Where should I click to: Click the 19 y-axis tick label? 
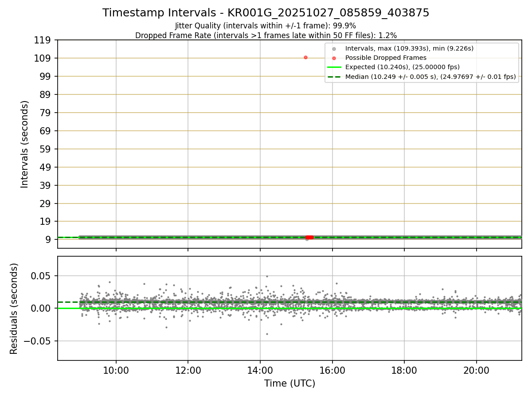(46, 222)
